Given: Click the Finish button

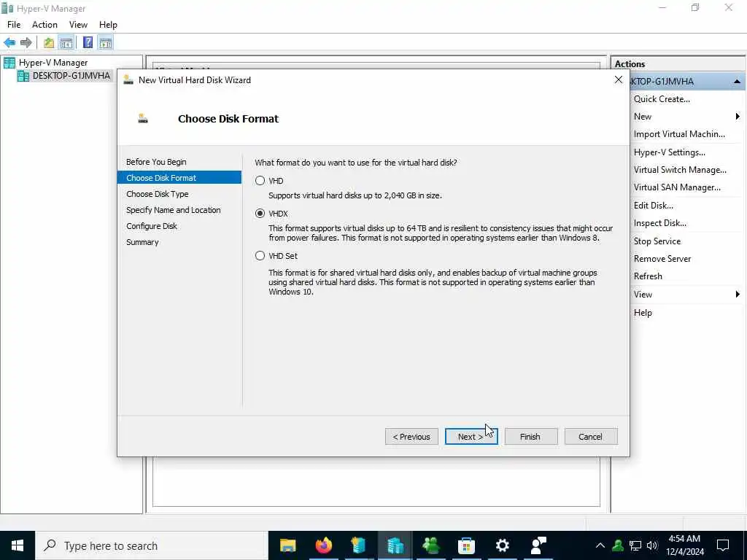Looking at the screenshot, I should (531, 437).
